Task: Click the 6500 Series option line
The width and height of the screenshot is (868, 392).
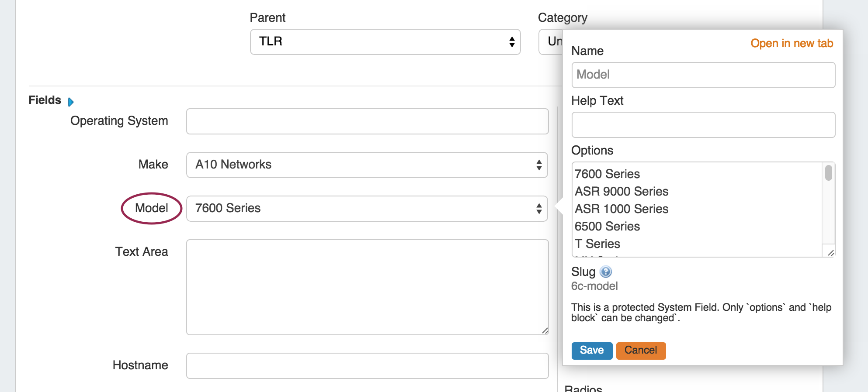Action: coord(607,227)
